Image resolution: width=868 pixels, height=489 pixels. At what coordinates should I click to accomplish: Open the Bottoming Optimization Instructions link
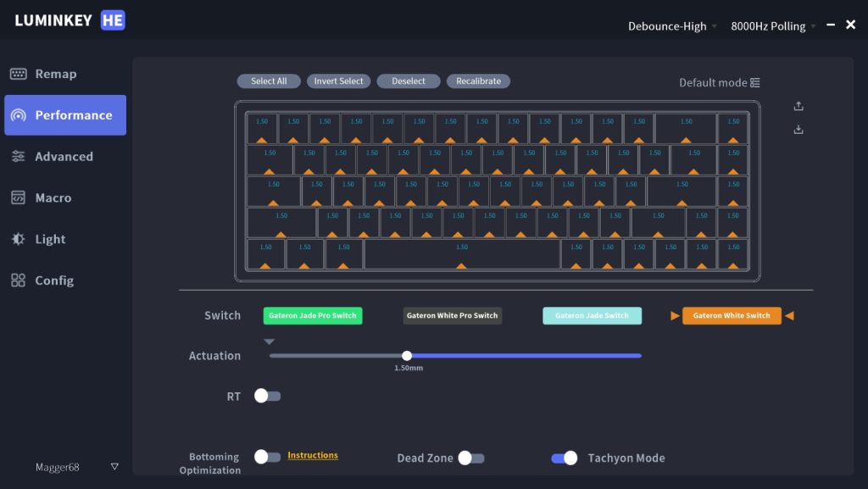[313, 455]
